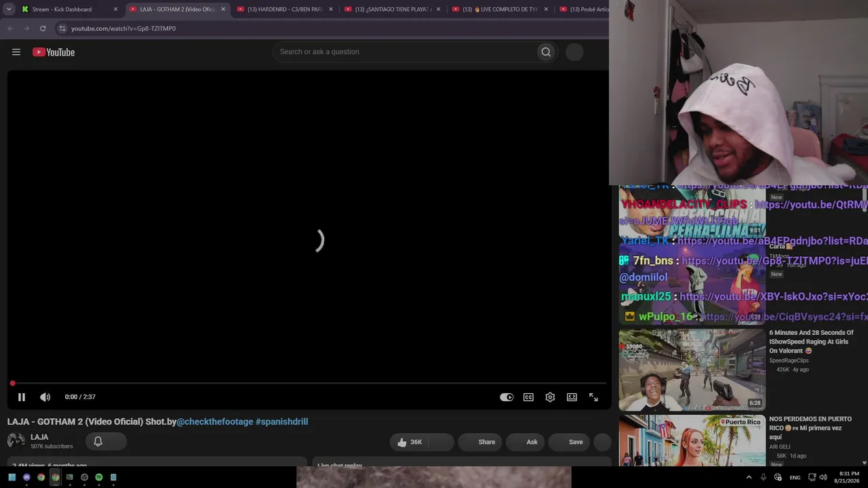Close the Stream - Kick Dashboard tab

(115, 9)
